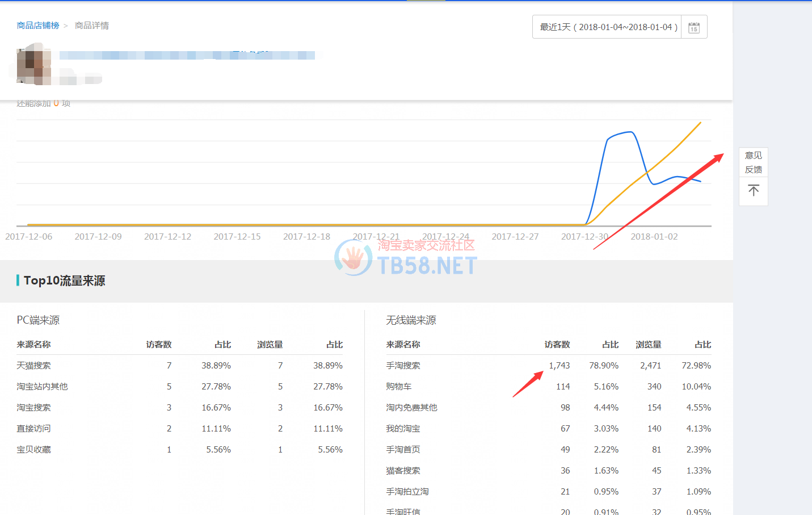Click the 手淘搜索 source row
Viewport: 812px width, 515px height.
point(403,366)
